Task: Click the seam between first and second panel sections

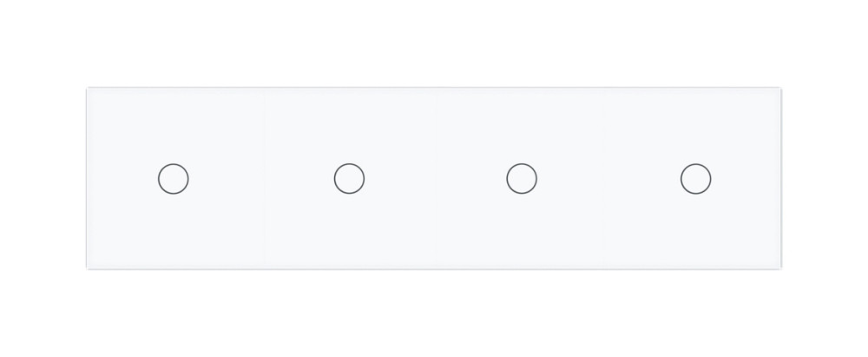Action: 264,179
